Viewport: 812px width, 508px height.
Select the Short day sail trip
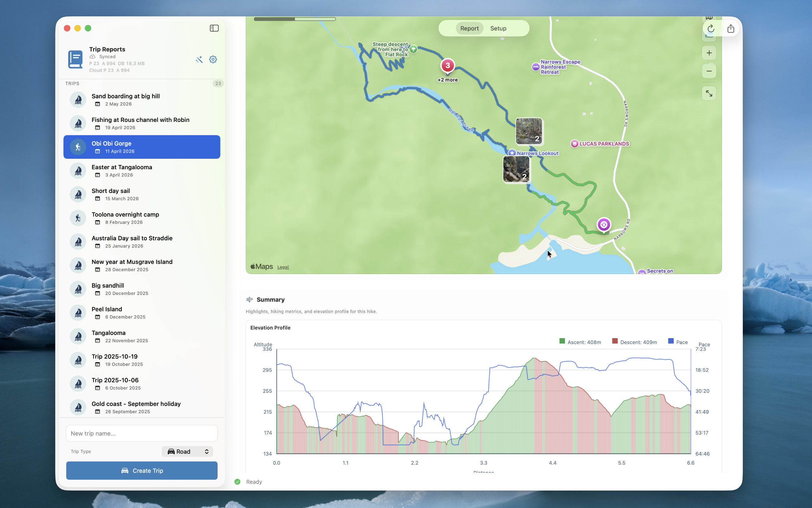142,195
